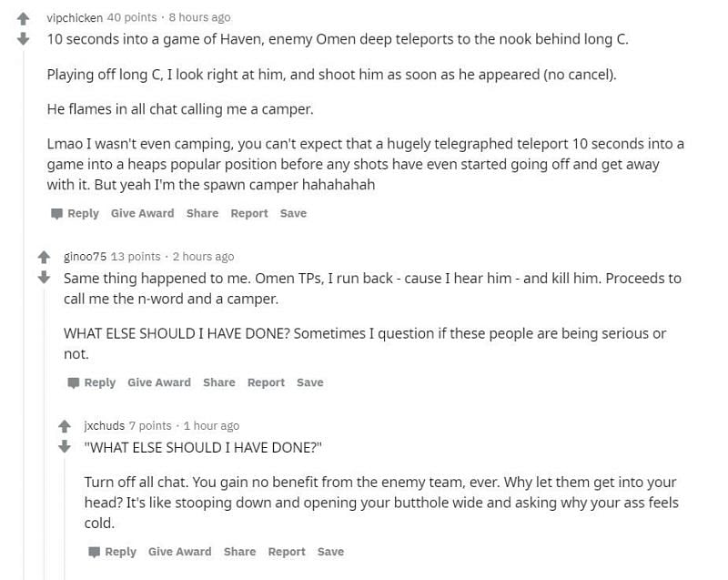Open vipchicken's user profile
This screenshot has width=728, height=580.
75,17
